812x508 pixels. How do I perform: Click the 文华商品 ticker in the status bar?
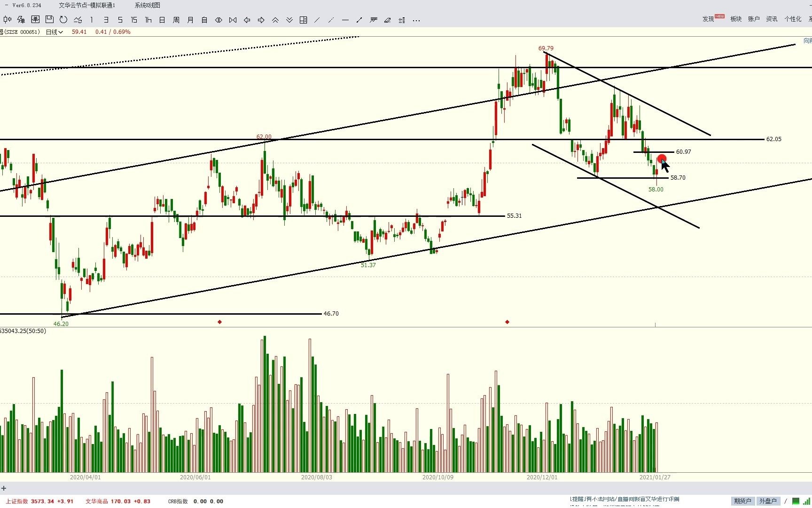118,501
